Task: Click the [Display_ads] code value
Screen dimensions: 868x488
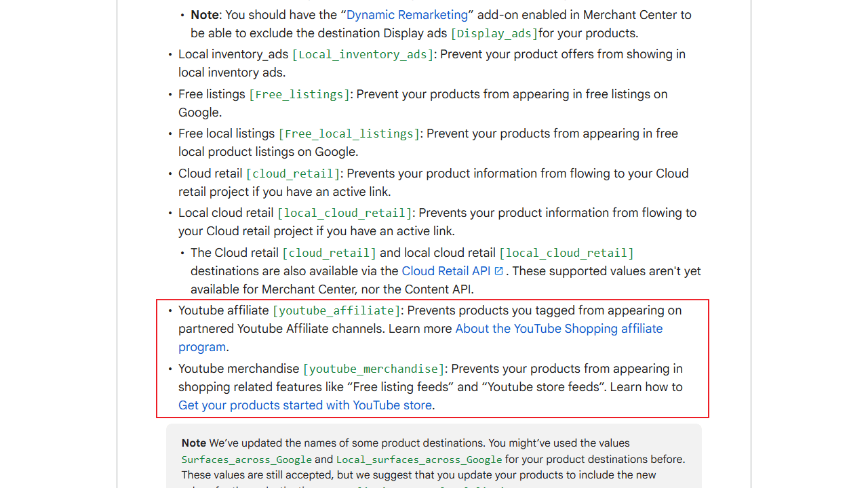Action: [x=494, y=33]
